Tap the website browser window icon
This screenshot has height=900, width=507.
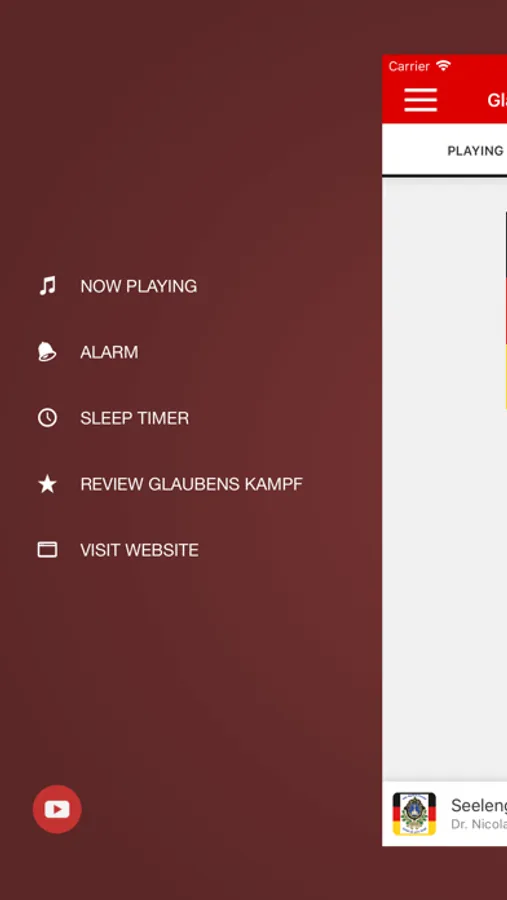(47, 550)
